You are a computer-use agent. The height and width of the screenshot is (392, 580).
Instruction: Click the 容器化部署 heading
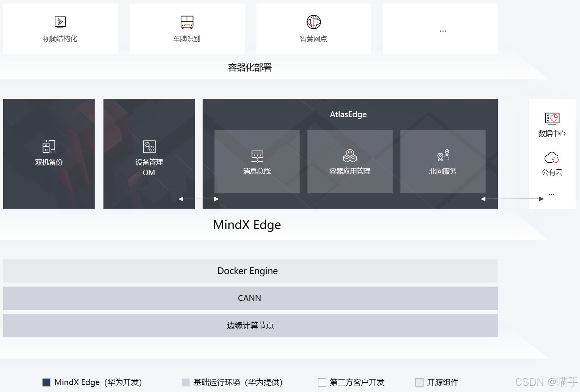250,68
